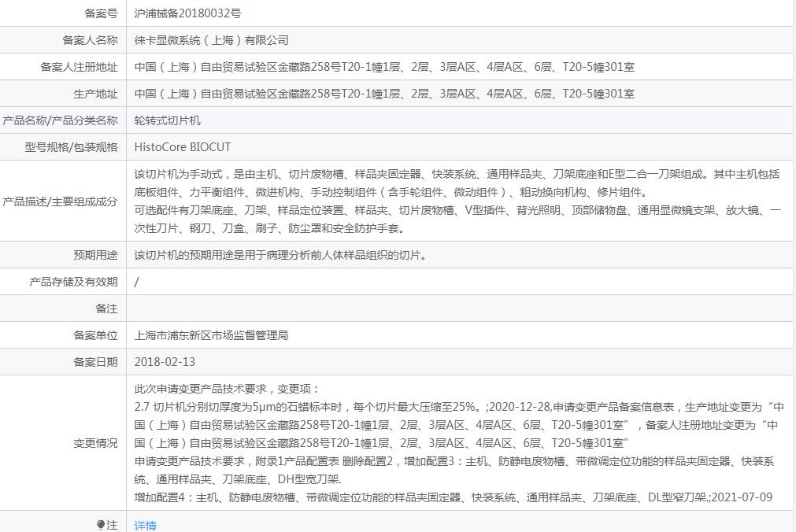Select the date 2018-02-13

click(x=165, y=362)
